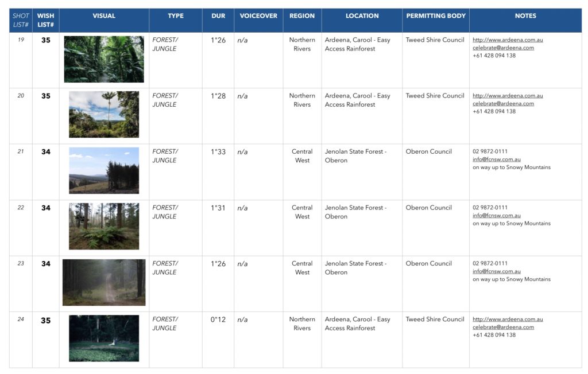
Task: Select shot list number 21 cell
Action: [21, 172]
